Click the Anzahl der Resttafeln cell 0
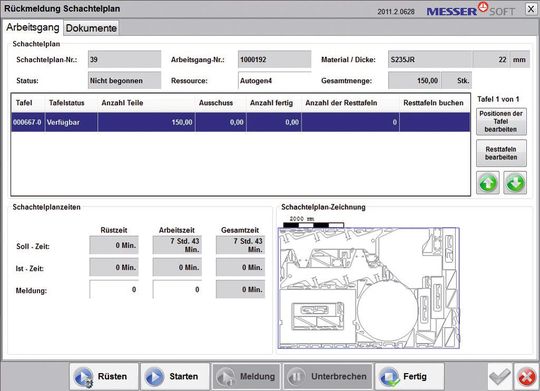The image size is (540, 391). pos(350,122)
